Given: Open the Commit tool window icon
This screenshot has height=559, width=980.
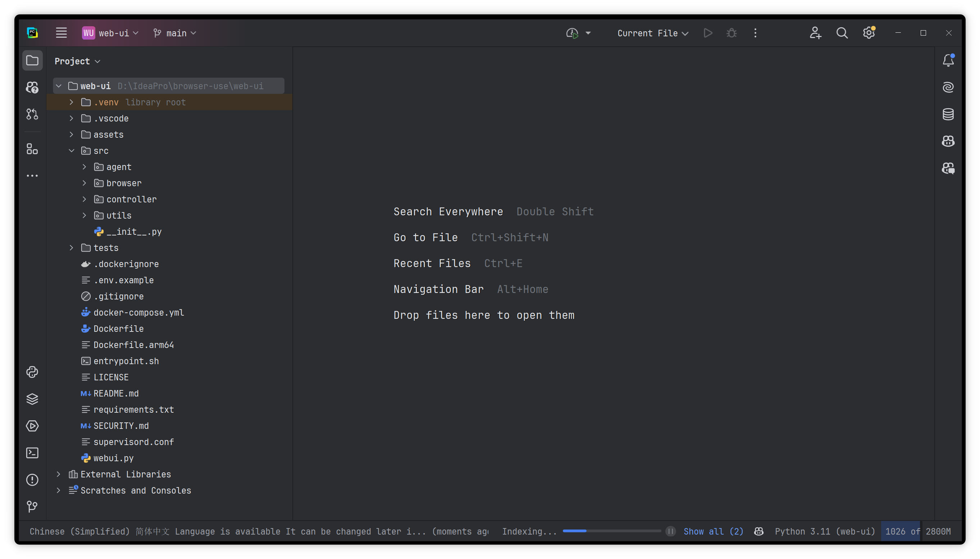Looking at the screenshot, I should point(32,114).
